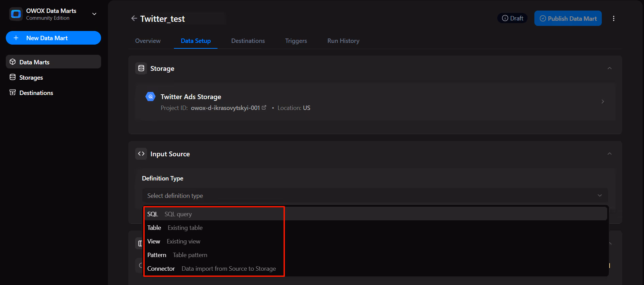Create a New Data Mart
Screen dimensions: 644x285
[x=53, y=38]
